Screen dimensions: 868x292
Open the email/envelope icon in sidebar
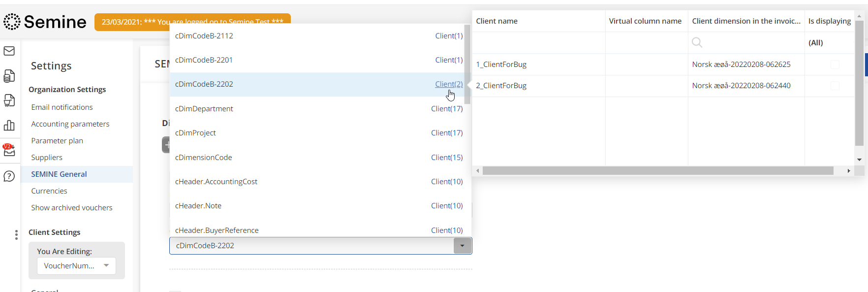(x=10, y=51)
